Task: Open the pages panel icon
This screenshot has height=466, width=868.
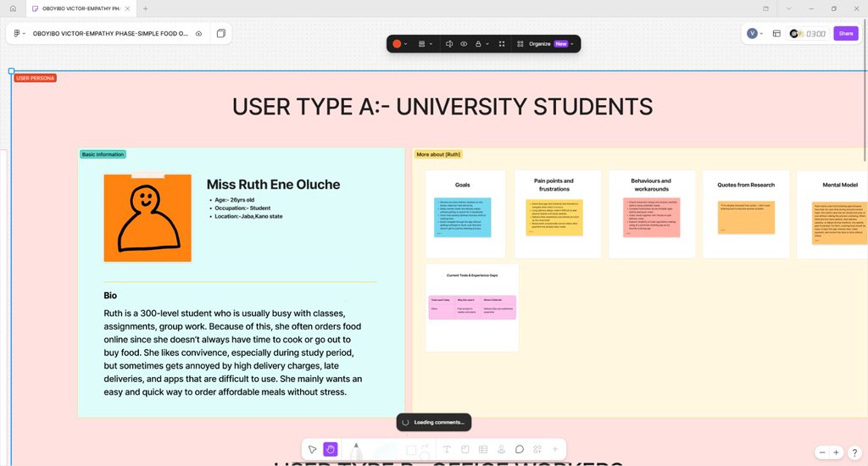Action: pos(221,33)
